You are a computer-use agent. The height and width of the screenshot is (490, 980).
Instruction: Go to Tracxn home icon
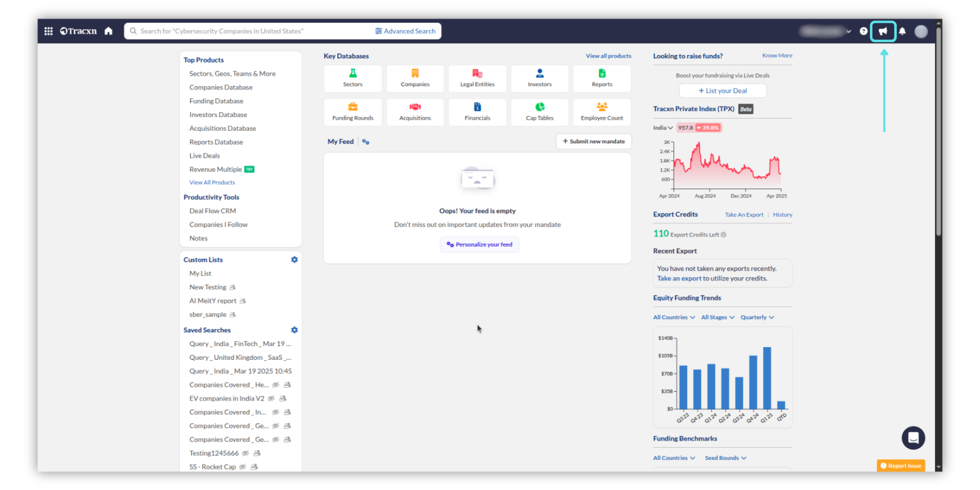pos(108,31)
